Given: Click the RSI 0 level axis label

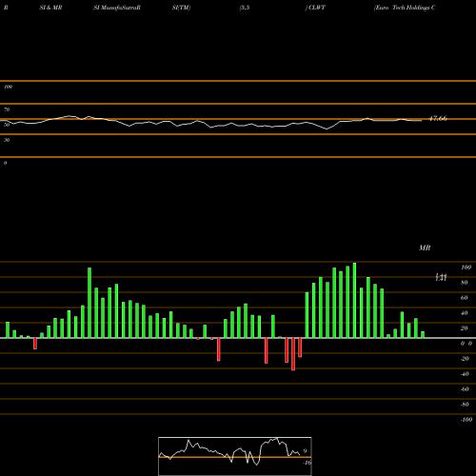Looking at the screenshot, I should point(5,163).
